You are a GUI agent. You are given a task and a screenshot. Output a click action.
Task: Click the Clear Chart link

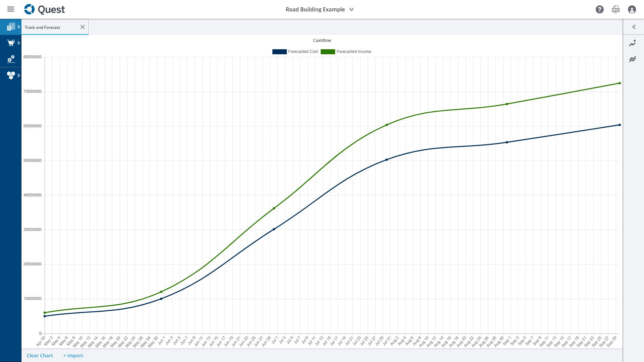click(x=40, y=355)
